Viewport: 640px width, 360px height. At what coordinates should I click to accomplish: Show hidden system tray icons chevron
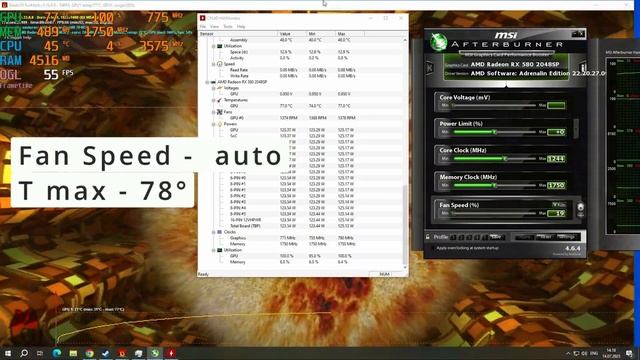pos(568,353)
